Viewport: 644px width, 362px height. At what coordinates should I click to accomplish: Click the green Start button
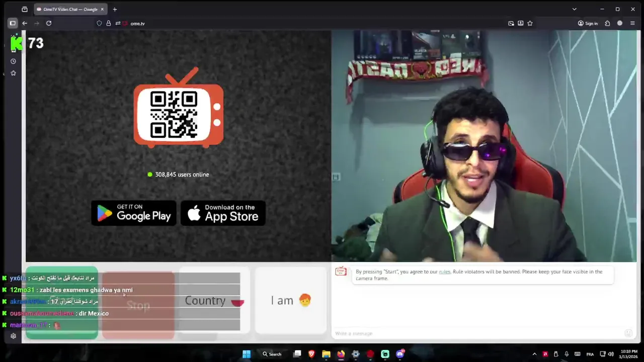(62, 303)
